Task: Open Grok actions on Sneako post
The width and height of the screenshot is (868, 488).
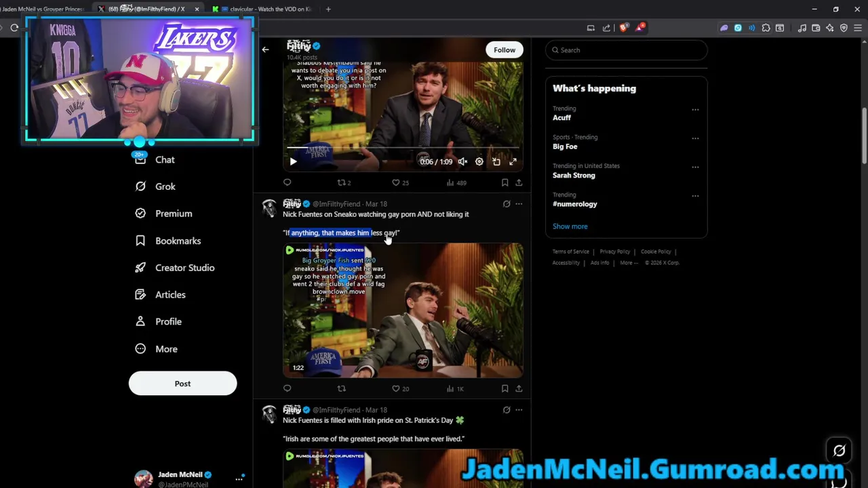Action: click(x=507, y=204)
